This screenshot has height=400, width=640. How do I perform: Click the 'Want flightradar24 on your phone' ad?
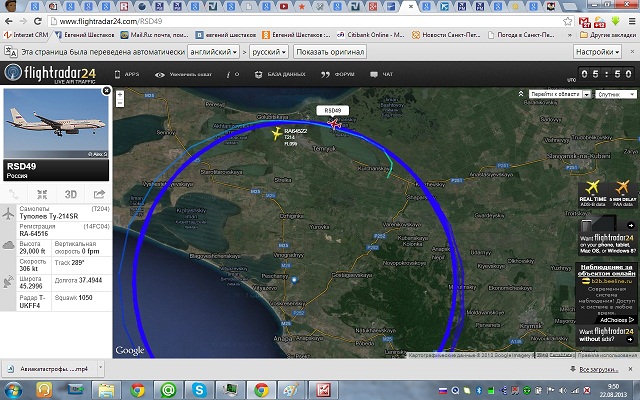[607, 237]
